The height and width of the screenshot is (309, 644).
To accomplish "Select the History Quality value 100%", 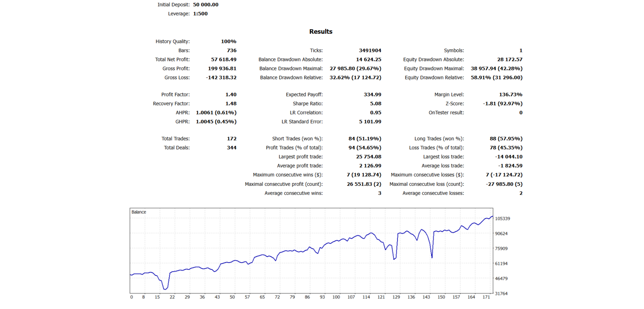I will [228, 41].
